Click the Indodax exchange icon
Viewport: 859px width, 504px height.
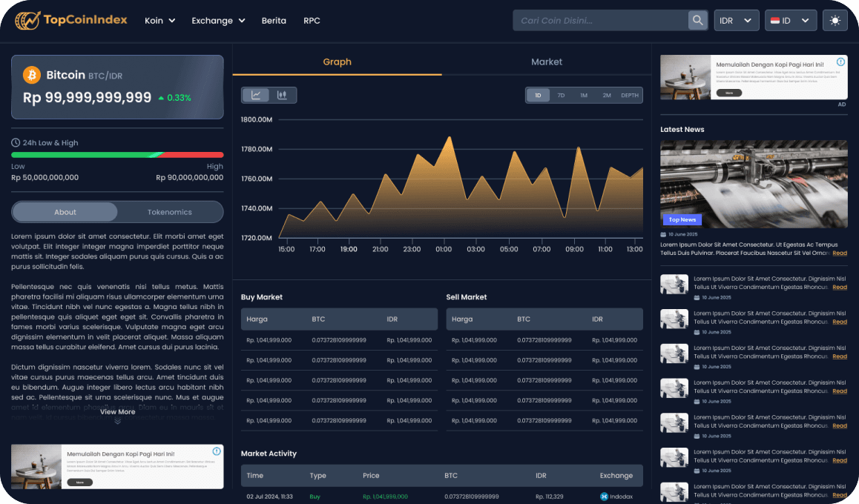(604, 496)
